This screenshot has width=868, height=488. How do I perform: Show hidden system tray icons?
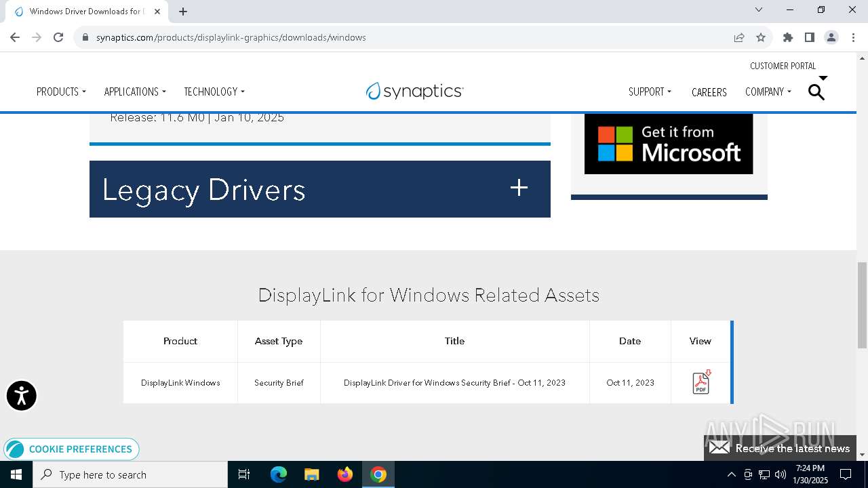point(731,474)
